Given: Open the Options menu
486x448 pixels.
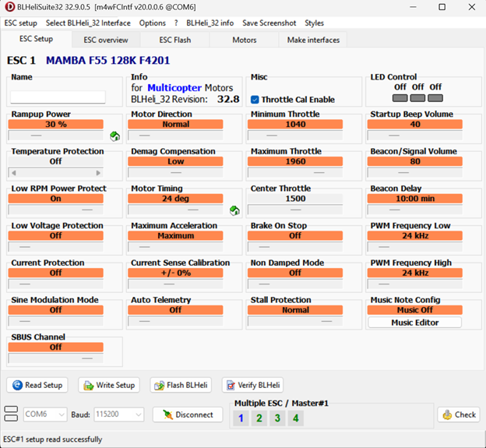Looking at the screenshot, I should pyautogui.click(x=152, y=23).
